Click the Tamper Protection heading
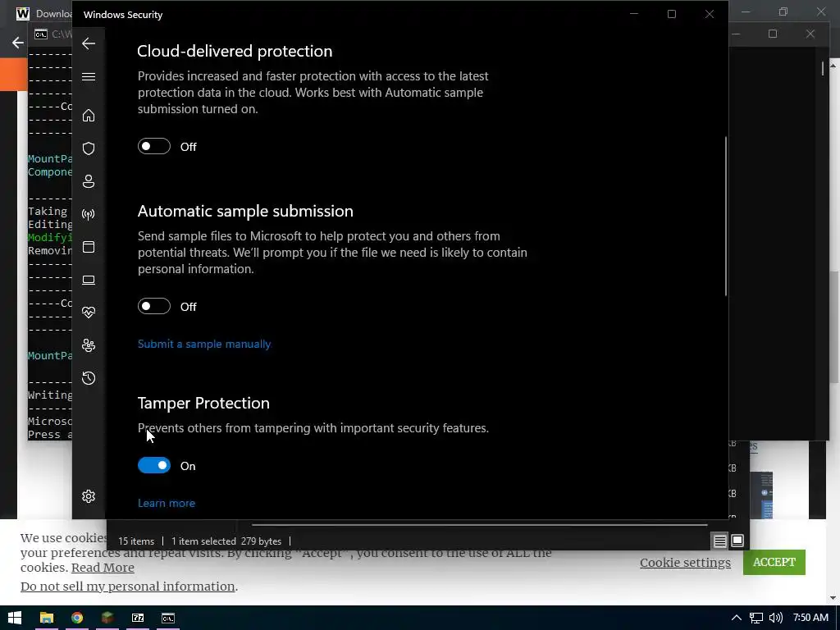The width and height of the screenshot is (840, 630). (x=203, y=403)
